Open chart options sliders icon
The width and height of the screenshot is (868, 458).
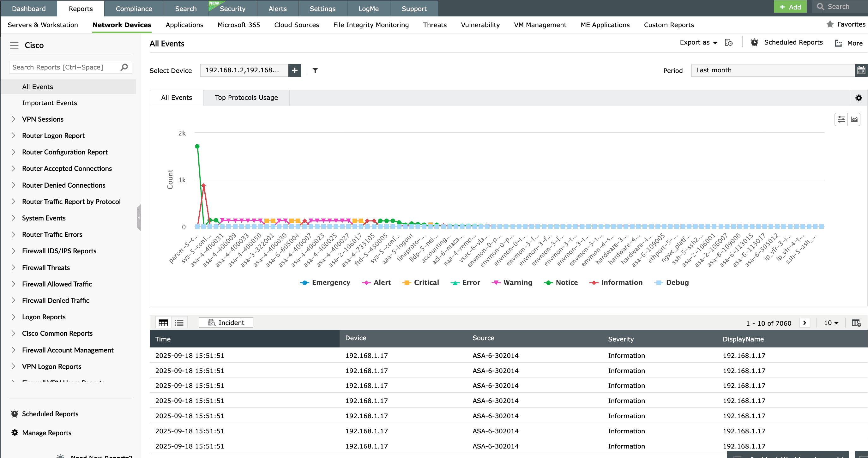[x=841, y=119]
